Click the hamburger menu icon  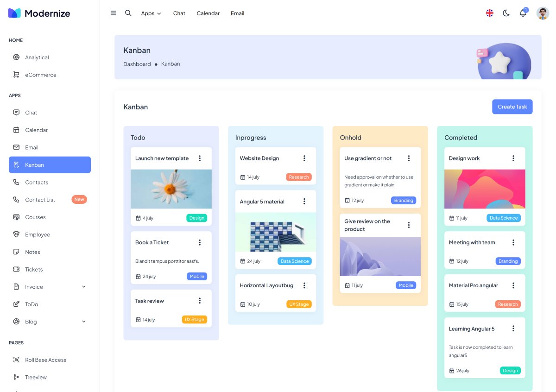(114, 13)
